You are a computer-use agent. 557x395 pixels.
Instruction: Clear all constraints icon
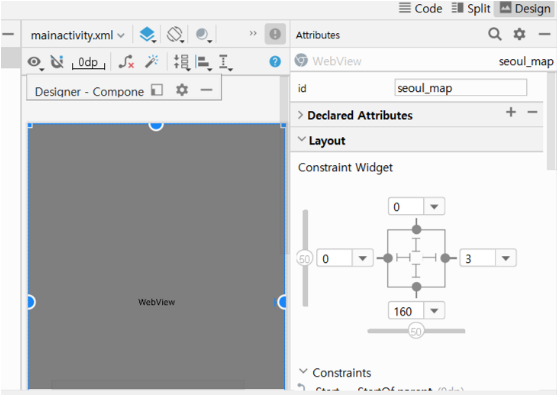[x=126, y=62]
